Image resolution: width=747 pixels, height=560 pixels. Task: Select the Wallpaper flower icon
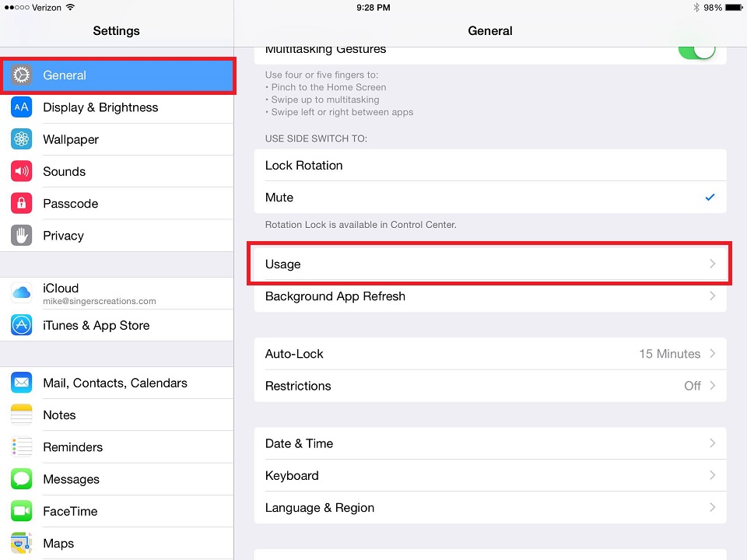(22, 139)
